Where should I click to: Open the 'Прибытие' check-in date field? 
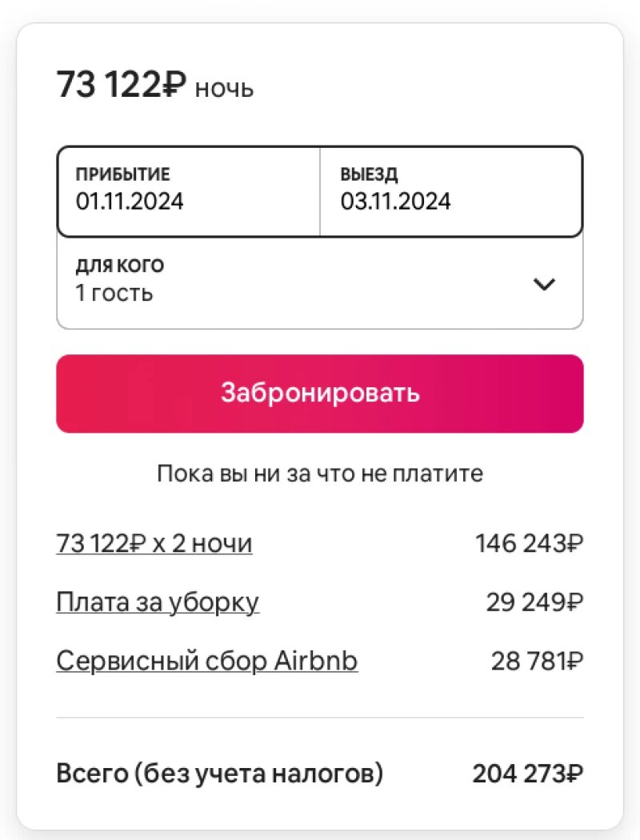click(x=188, y=190)
